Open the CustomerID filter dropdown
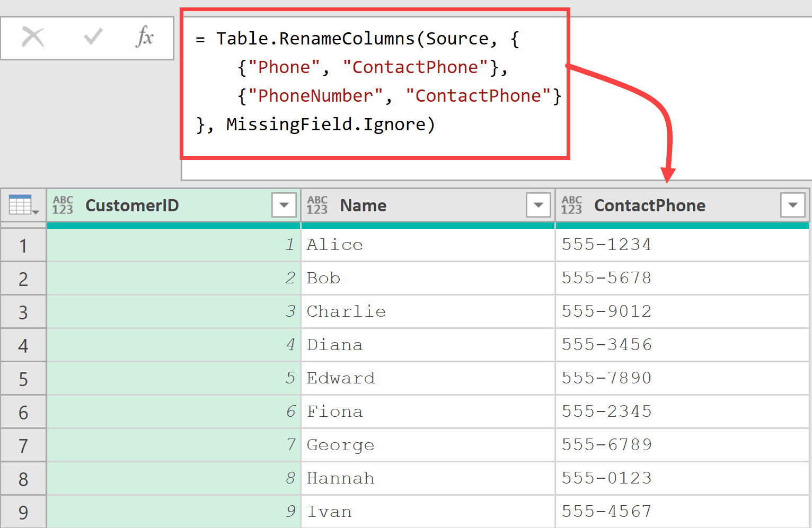 284,205
